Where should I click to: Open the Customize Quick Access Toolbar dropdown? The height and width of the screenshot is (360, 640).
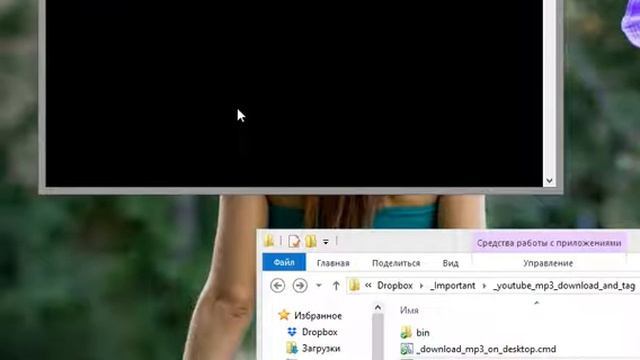tap(325, 242)
